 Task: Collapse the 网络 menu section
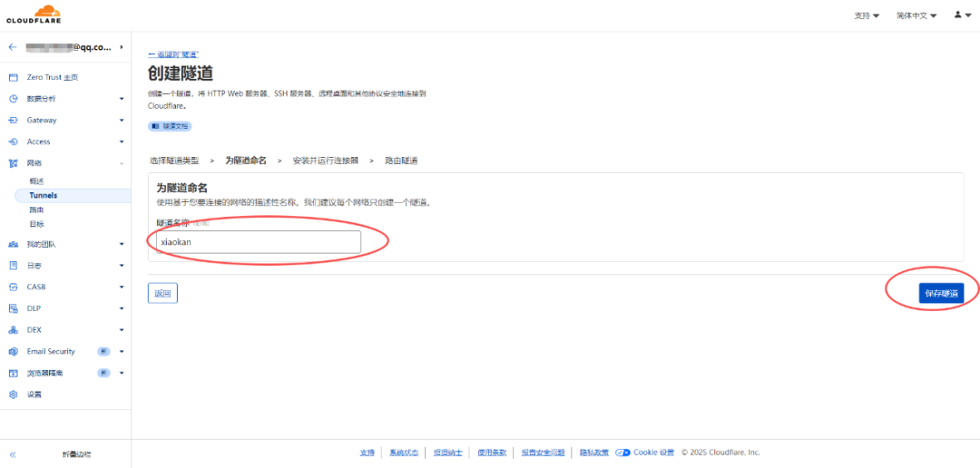pyautogui.click(x=122, y=163)
